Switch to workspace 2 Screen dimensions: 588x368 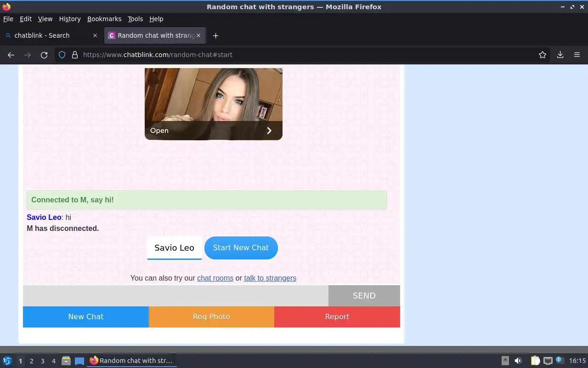32,361
